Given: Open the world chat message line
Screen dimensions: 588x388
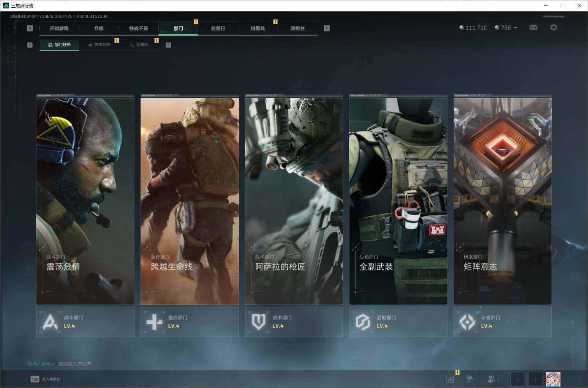Looking at the screenshot, I should coord(59,364).
